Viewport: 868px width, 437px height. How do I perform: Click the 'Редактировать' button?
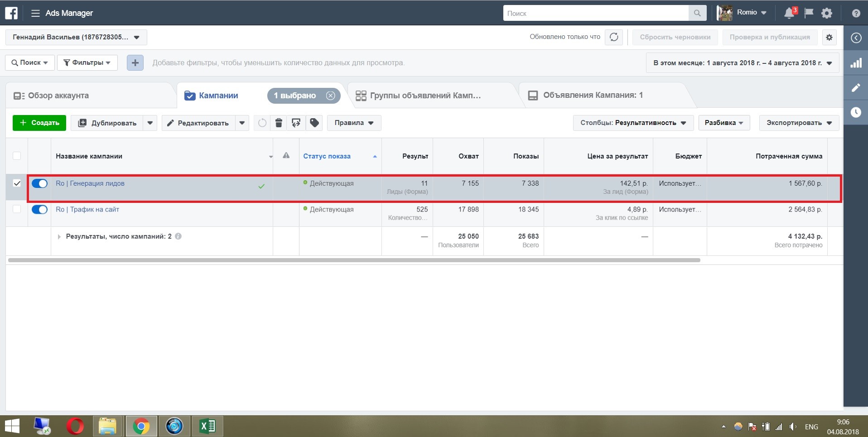tap(198, 123)
